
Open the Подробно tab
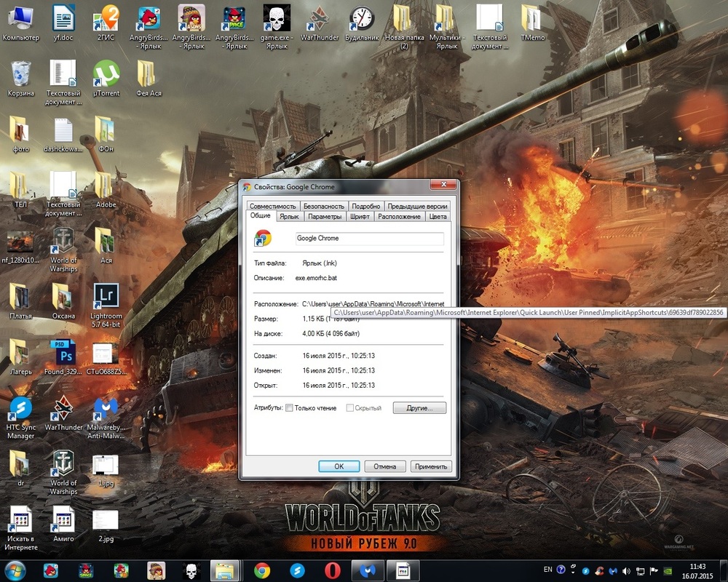366,206
